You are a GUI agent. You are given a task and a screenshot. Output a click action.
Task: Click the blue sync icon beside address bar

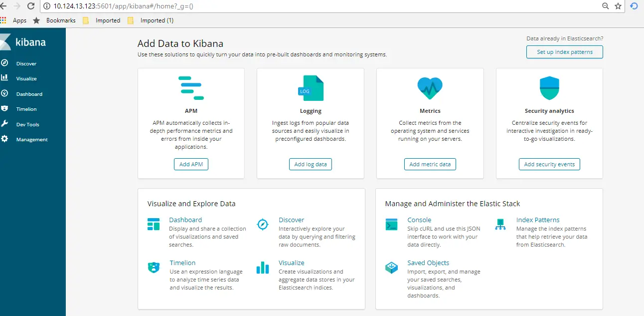635,6
